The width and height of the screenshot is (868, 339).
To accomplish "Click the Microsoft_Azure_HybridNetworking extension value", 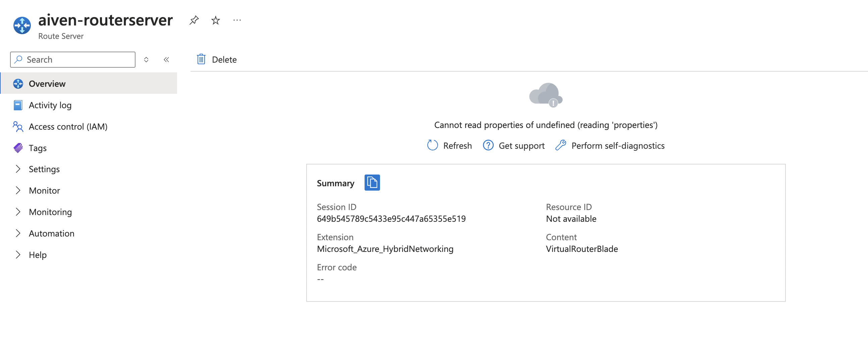I will [x=385, y=249].
